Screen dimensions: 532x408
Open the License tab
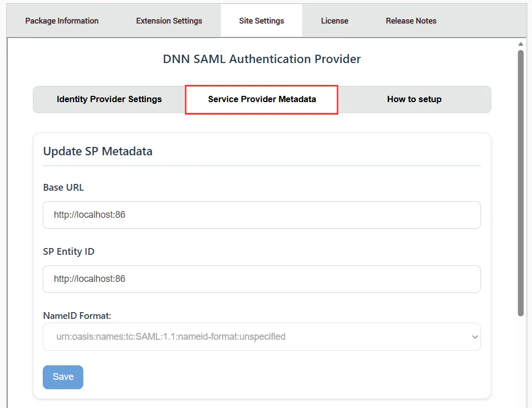[335, 21]
